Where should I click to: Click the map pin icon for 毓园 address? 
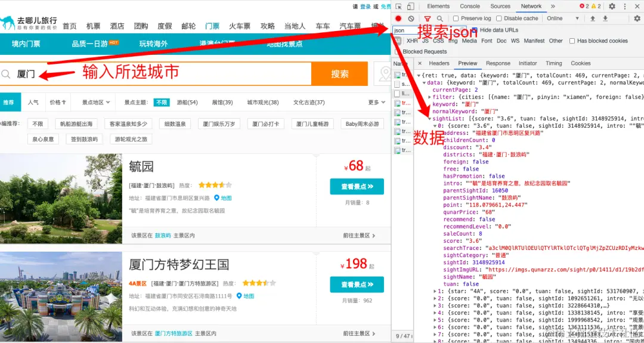(216, 197)
